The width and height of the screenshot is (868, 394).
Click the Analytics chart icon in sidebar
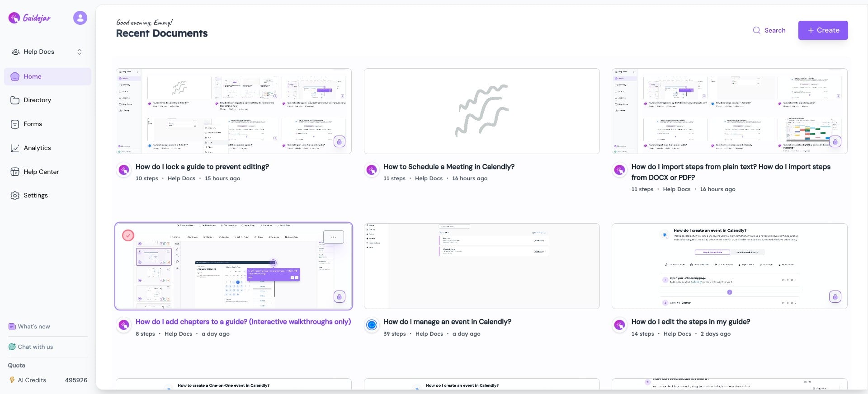[x=15, y=148]
